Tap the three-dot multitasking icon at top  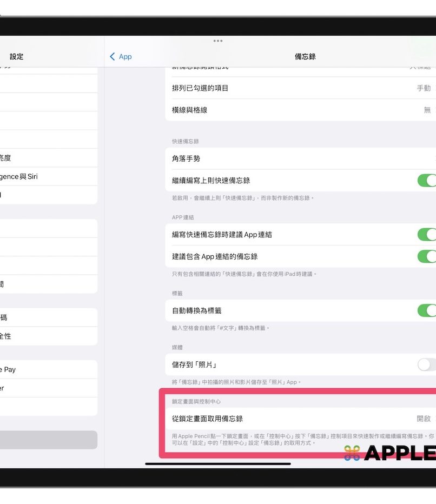coord(218,41)
